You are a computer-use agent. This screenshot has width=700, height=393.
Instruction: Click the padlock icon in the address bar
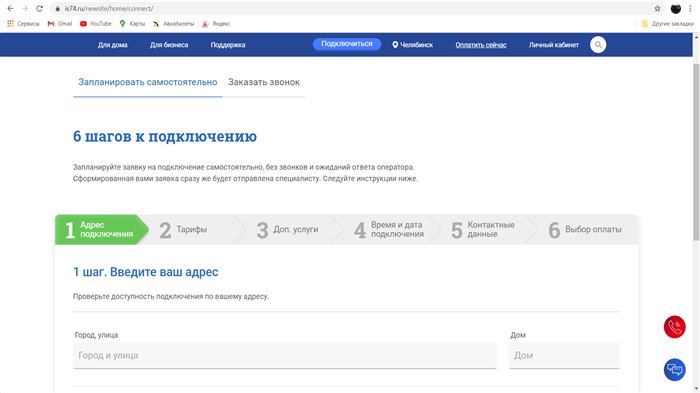point(58,8)
